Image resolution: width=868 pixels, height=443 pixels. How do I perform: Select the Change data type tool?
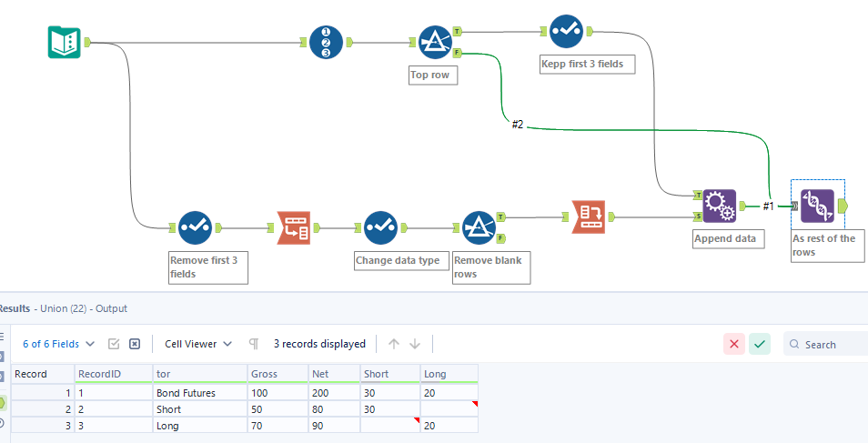click(381, 227)
